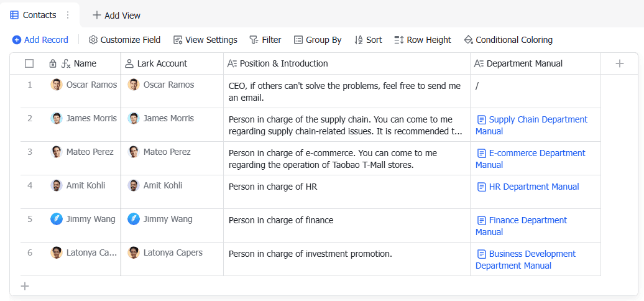Click Jimmy Wang's Lark Account avatar
644x301 pixels.
[134, 219]
